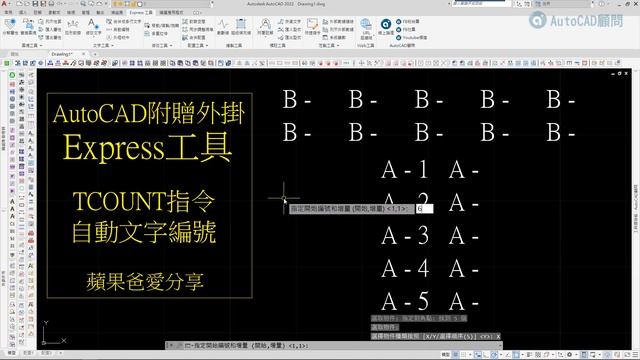Click the title bar search input box
Screen dimensions: 640x360
click(x=481, y=4)
